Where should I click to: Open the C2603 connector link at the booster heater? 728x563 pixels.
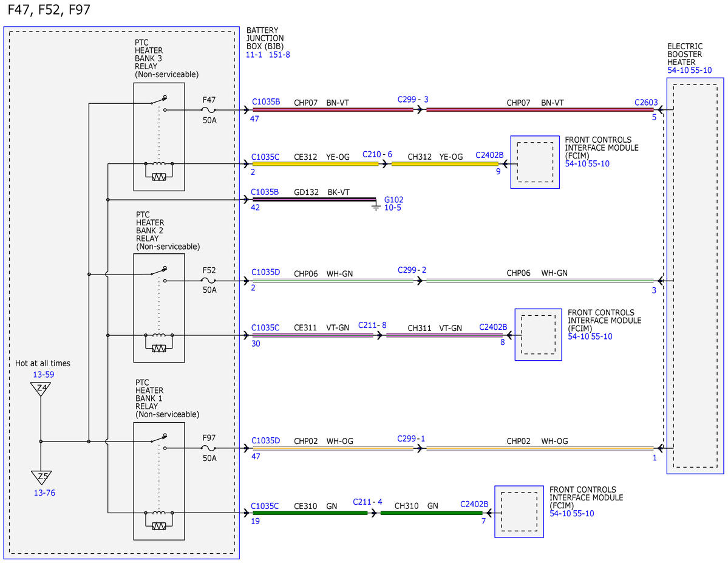pos(646,103)
